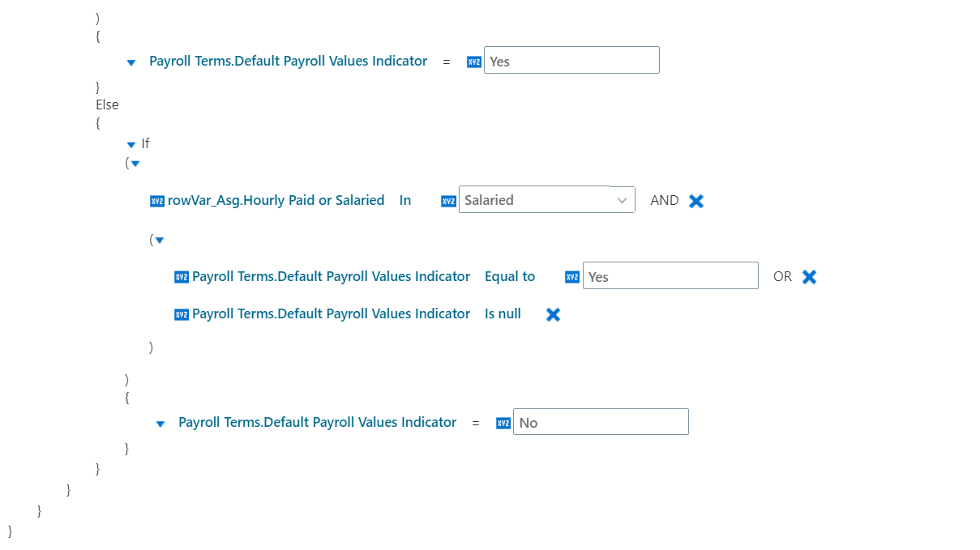This screenshot has height=550, width=980.
Task: Click the Equal to operator link
Action: (510, 276)
